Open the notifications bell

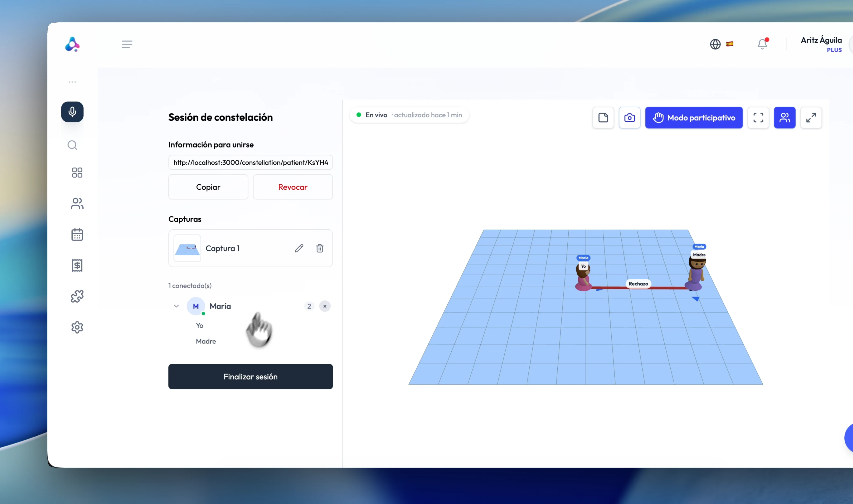tap(762, 44)
